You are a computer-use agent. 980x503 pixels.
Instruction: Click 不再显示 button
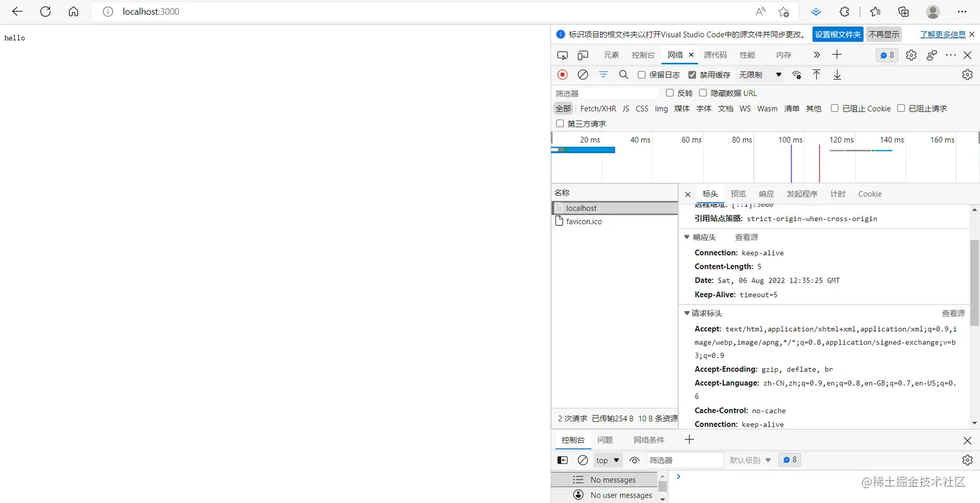(884, 34)
